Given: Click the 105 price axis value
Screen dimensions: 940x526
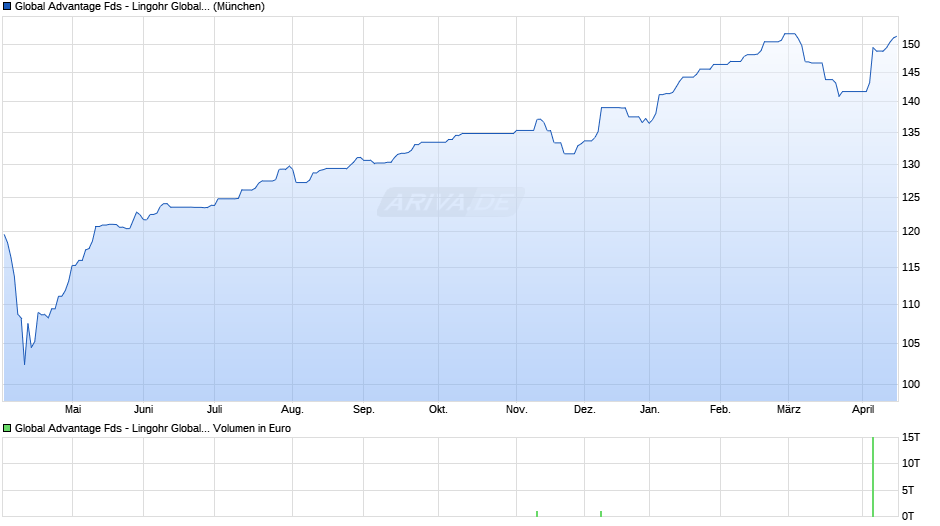Looking at the screenshot, I should point(911,344).
